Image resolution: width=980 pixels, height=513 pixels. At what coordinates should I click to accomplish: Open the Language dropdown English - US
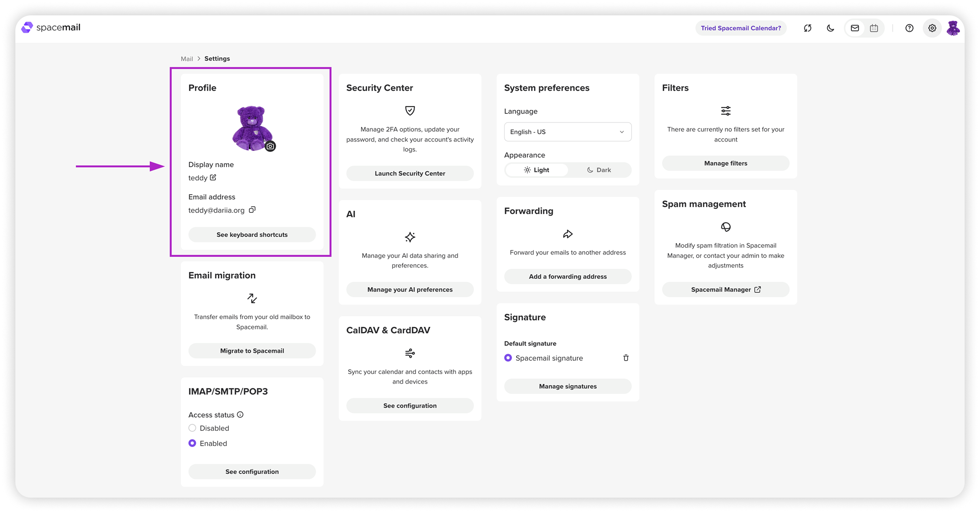(x=568, y=132)
